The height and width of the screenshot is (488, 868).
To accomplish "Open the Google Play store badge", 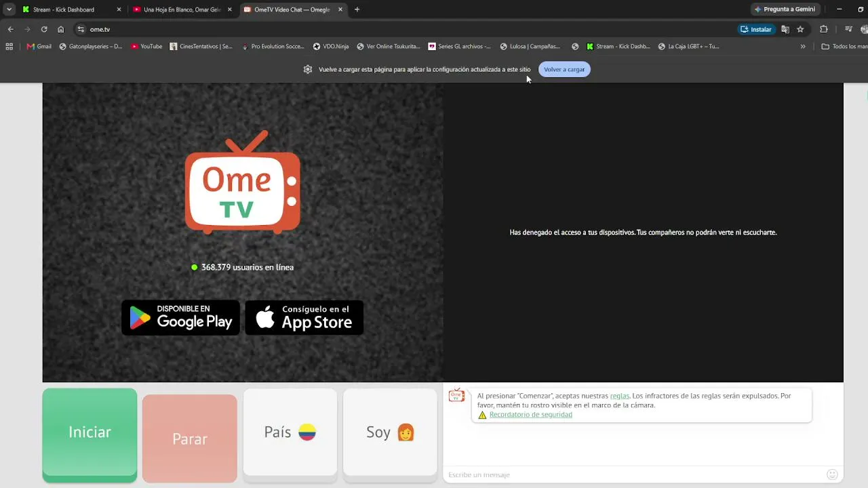I will 180,317.
